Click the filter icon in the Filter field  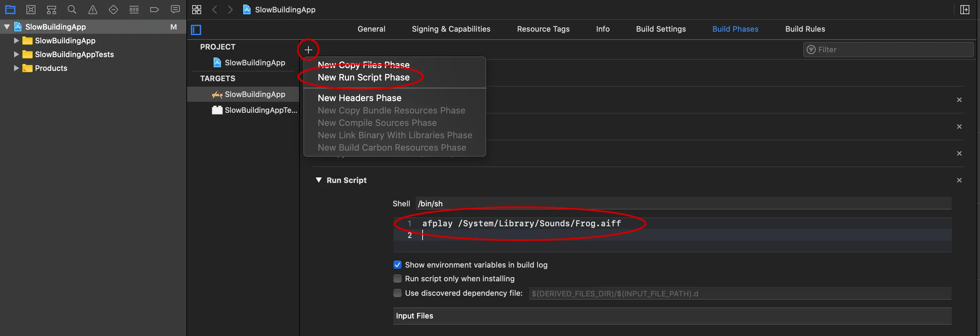tap(811, 50)
